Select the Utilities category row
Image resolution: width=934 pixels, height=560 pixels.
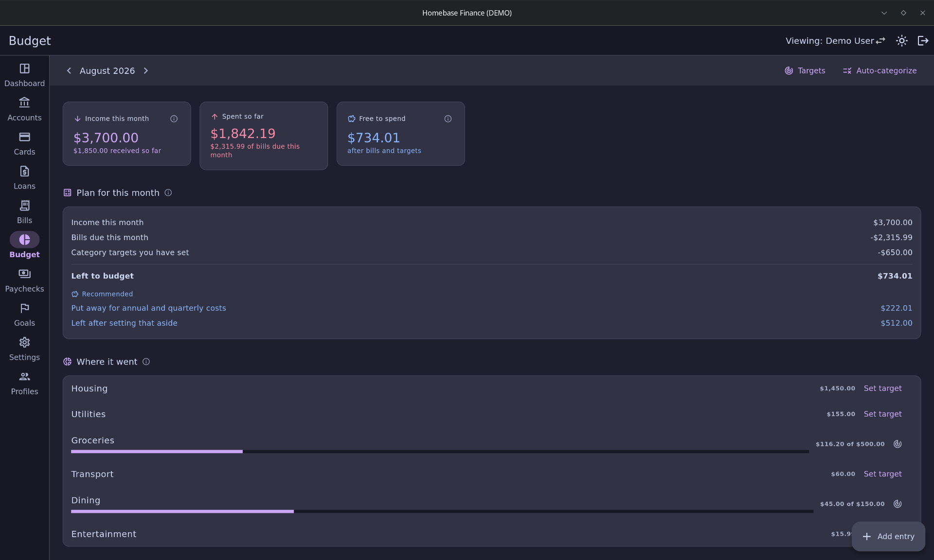[x=491, y=414]
